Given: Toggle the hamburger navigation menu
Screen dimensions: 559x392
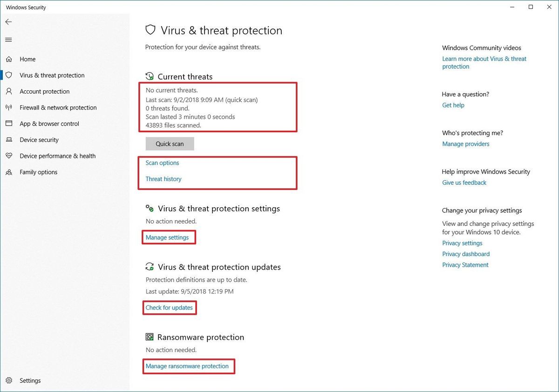Looking at the screenshot, I should 8,40.
